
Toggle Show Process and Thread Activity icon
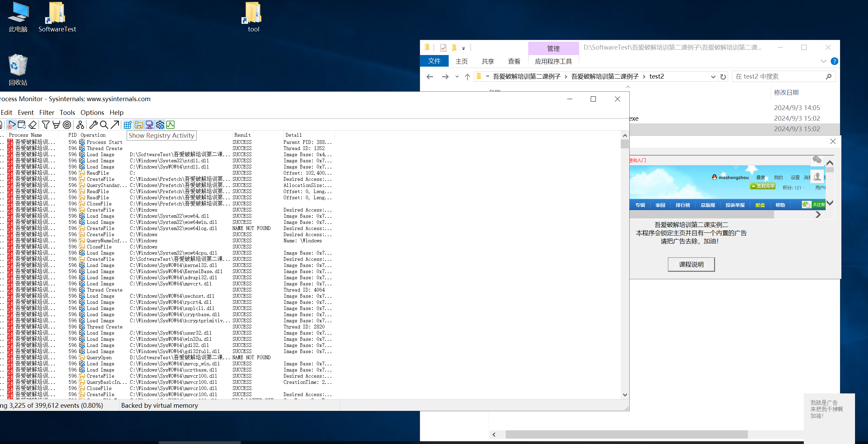point(160,125)
